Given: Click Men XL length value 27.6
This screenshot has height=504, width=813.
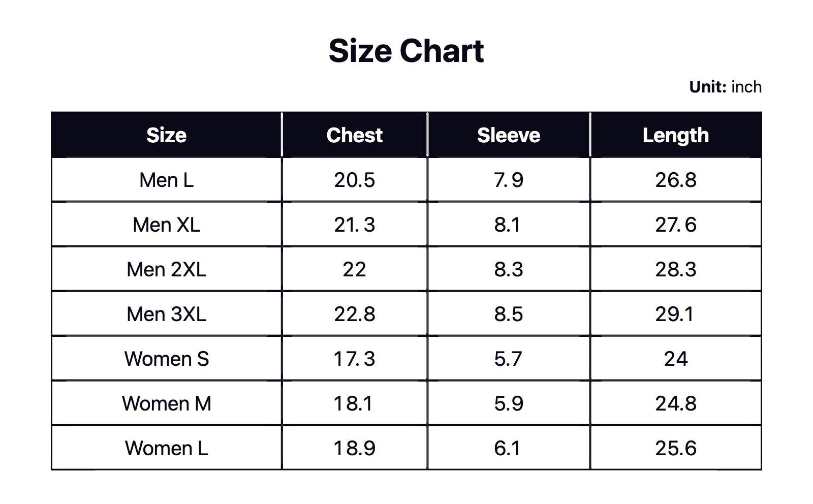Looking at the screenshot, I should 675,225.
